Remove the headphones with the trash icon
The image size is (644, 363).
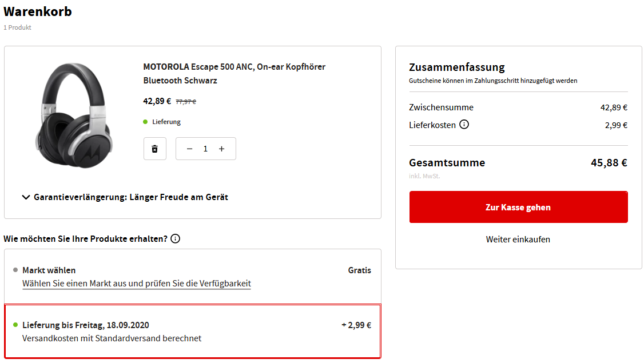click(154, 149)
